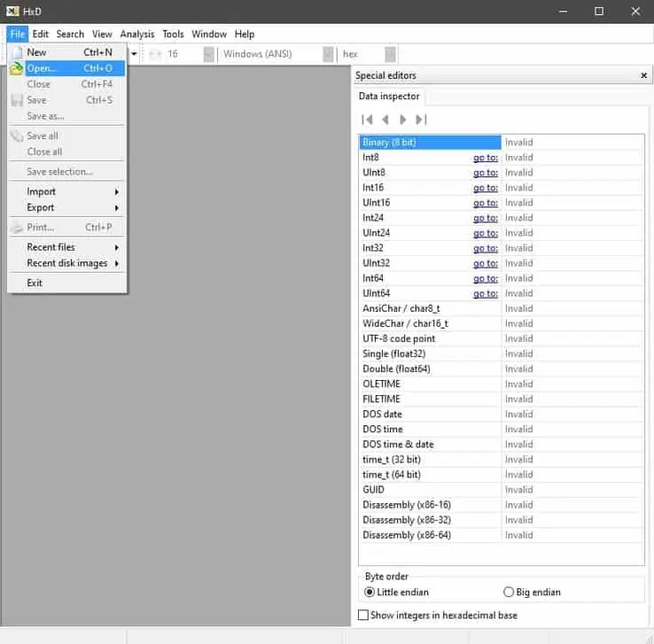
Task: Select the DOS date row
Action: (x=501, y=415)
